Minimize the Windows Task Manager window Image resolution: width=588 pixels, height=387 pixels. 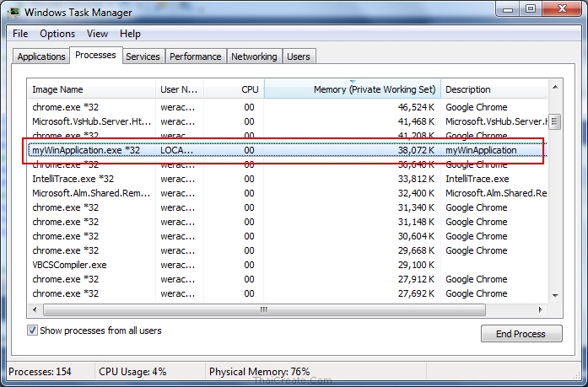508,9
